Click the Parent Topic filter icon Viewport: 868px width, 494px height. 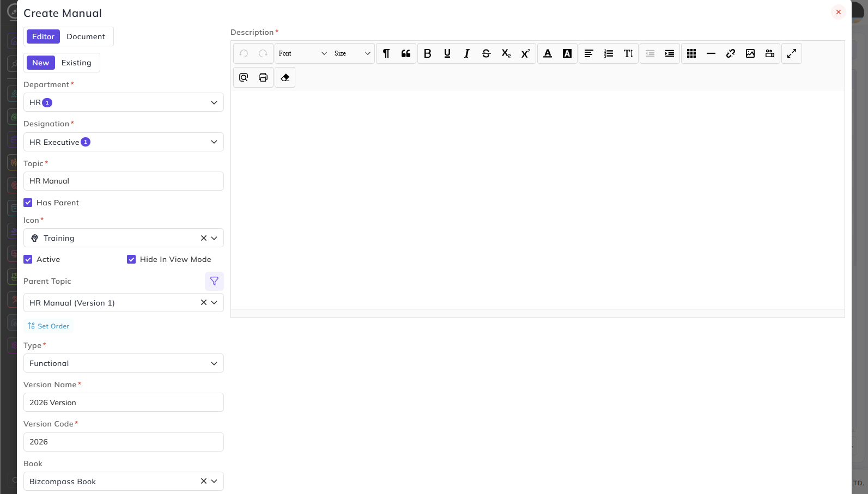point(214,281)
